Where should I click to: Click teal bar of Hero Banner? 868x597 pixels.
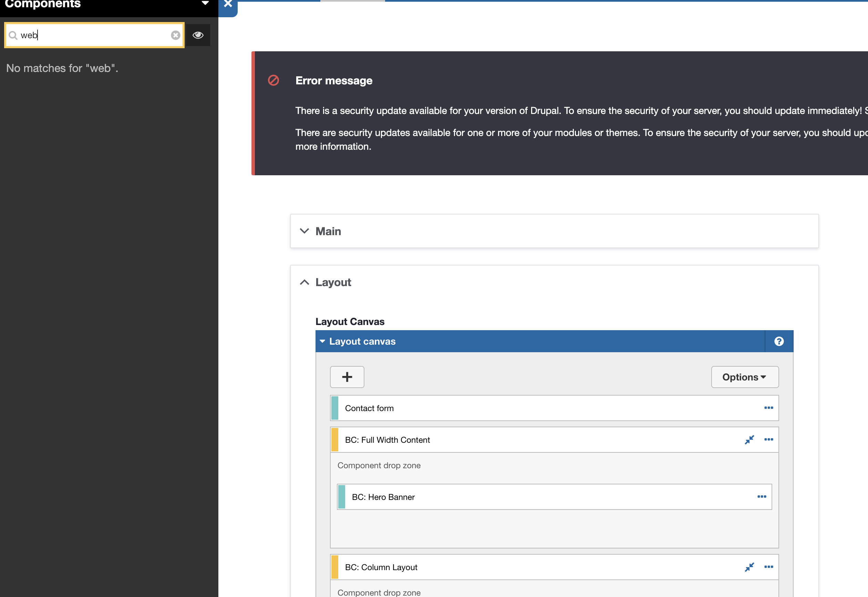tap(341, 497)
